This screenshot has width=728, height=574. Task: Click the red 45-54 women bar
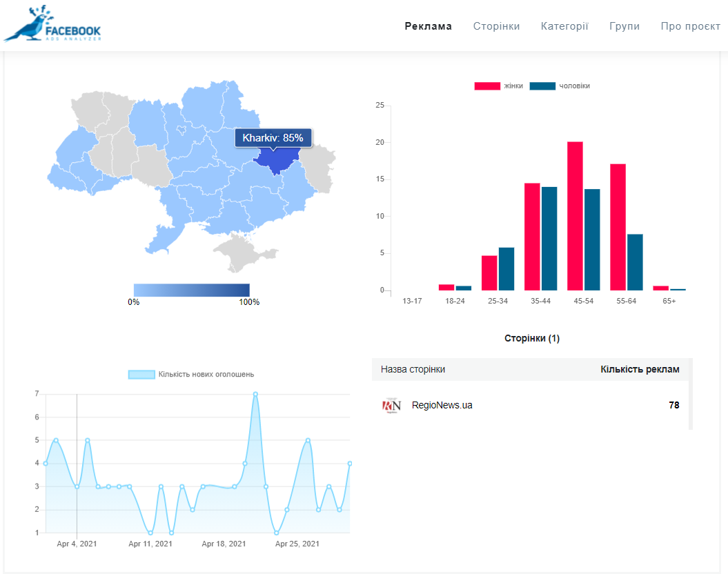tap(575, 216)
